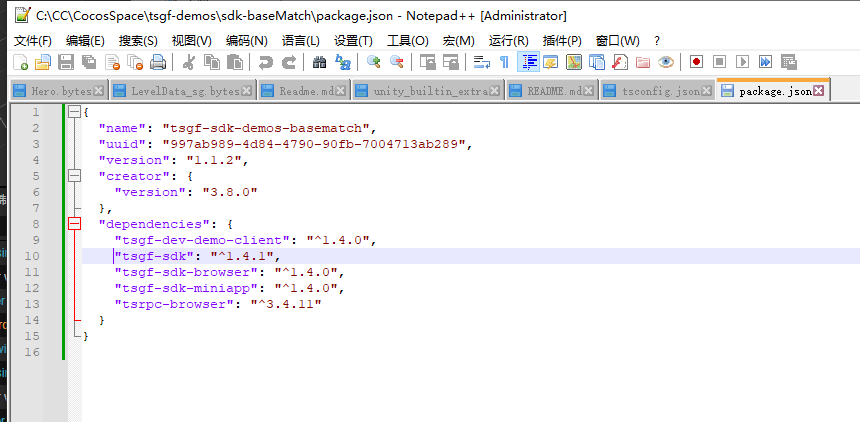Play back the recorded macro icon
The width and height of the screenshot is (860, 422).
[x=743, y=62]
